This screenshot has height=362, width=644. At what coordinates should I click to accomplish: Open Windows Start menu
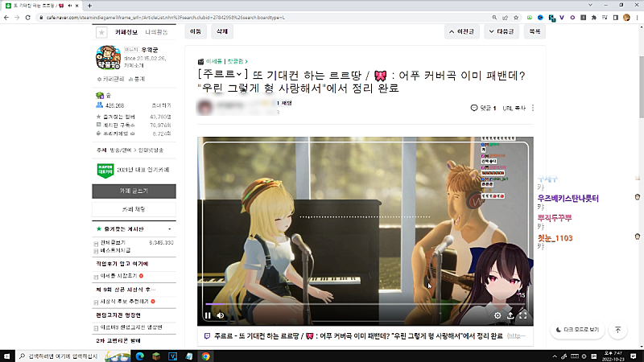(x=6, y=356)
